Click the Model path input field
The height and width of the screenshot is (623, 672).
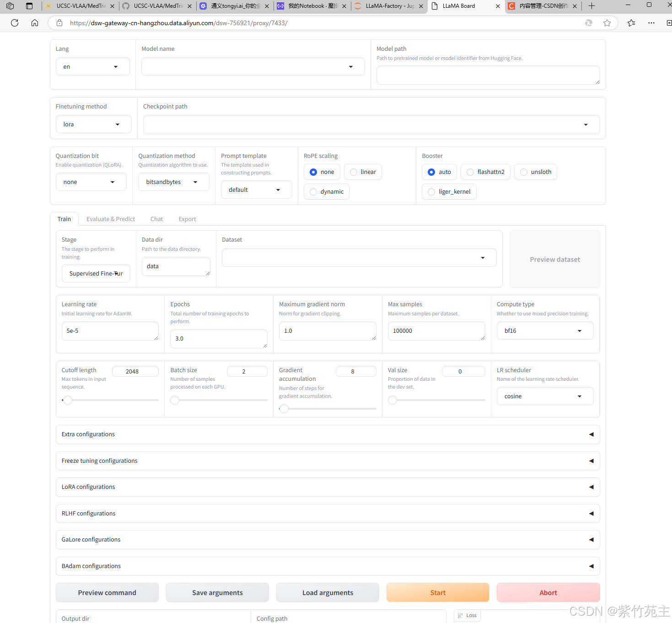click(x=488, y=75)
